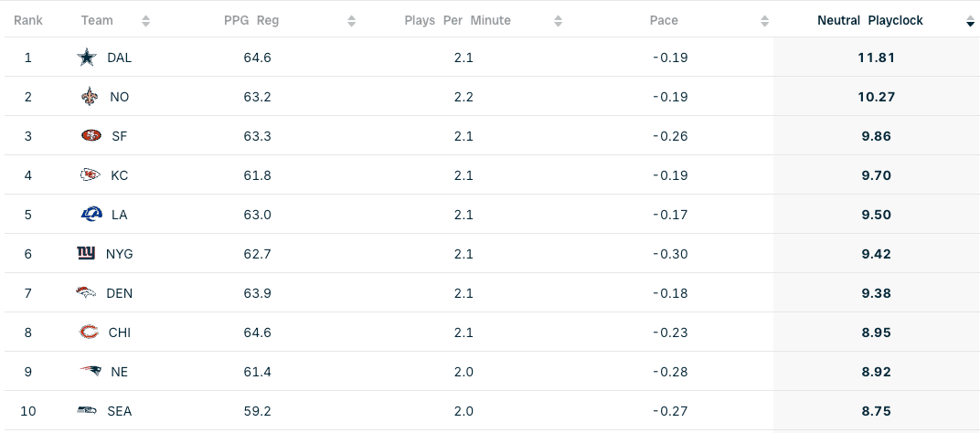Select the 11.81 Neutral Playclock cell

pyautogui.click(x=877, y=58)
